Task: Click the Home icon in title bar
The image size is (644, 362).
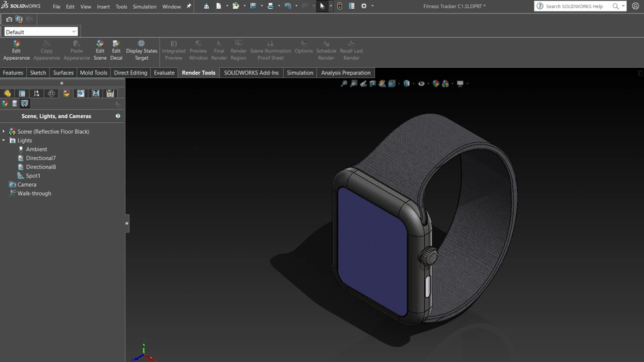Action: tap(207, 6)
